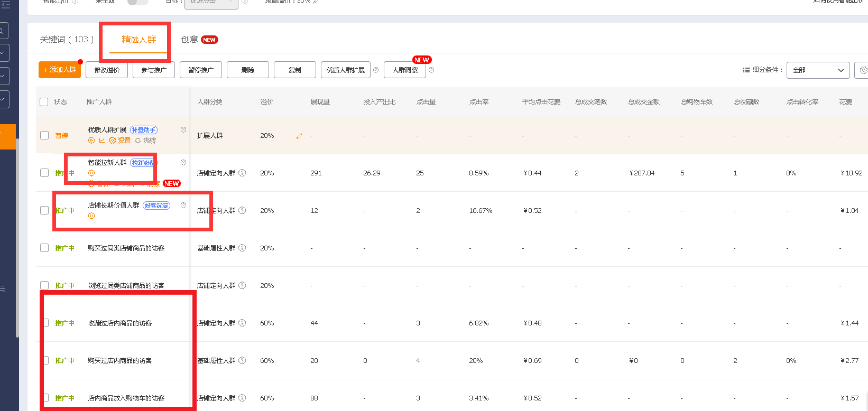Click the play icon under 优质人群扩展
868x411 pixels.
click(91, 141)
